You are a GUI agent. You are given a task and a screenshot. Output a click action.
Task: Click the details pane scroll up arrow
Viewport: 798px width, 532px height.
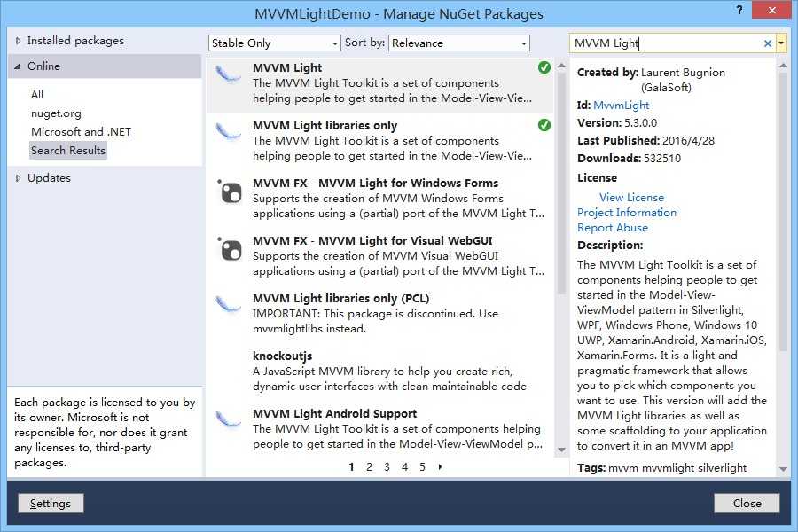(x=783, y=66)
